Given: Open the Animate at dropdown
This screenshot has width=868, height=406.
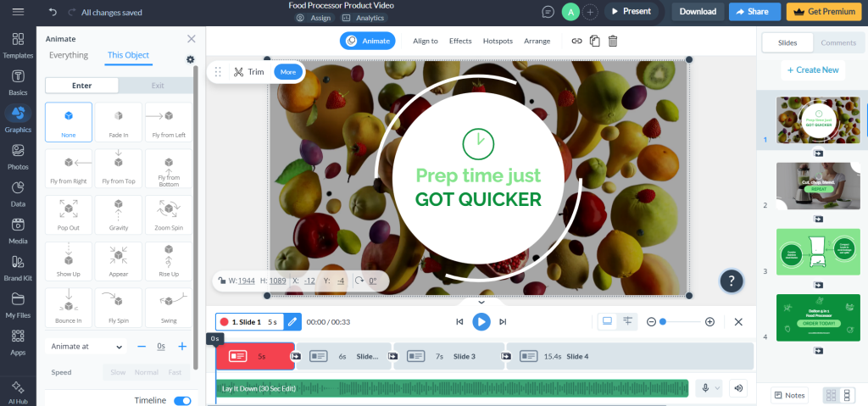Looking at the screenshot, I should 86,347.
